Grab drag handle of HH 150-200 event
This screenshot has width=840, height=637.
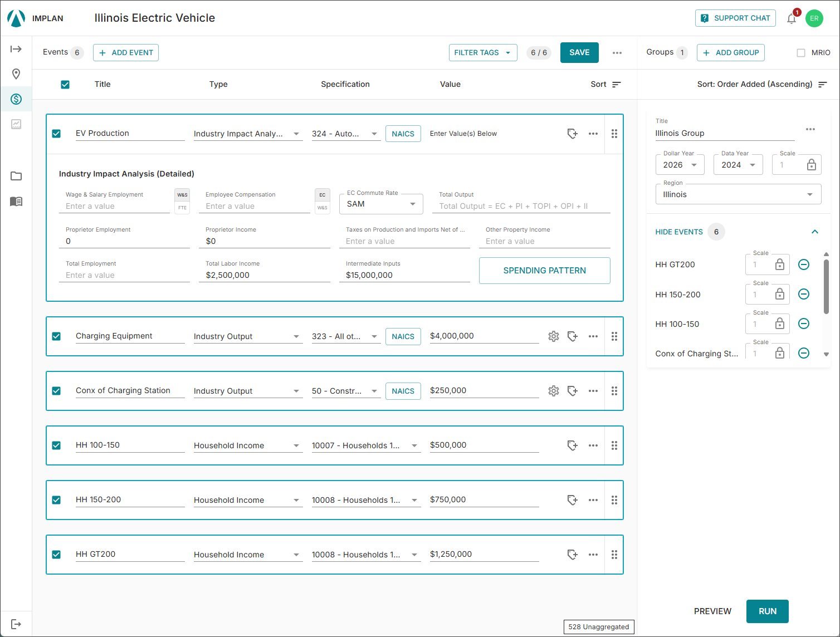[614, 500]
